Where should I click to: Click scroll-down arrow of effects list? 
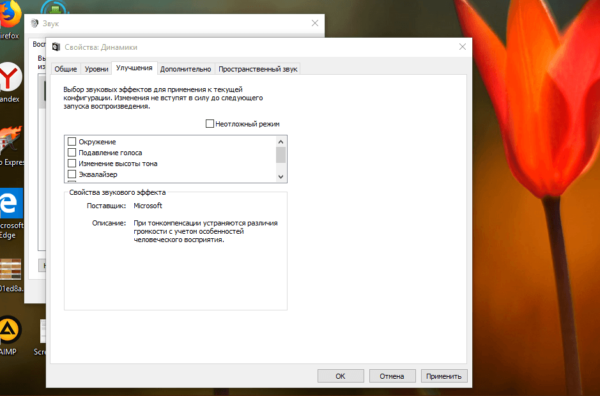pyautogui.click(x=281, y=176)
